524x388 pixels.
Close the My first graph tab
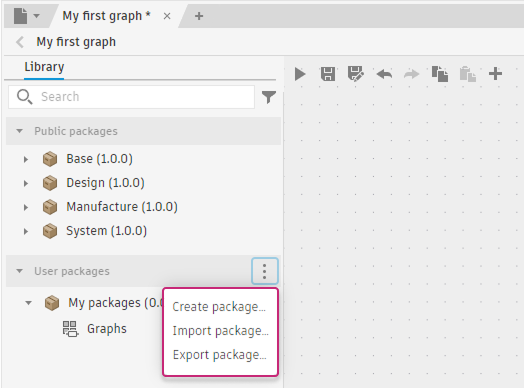pyautogui.click(x=167, y=16)
